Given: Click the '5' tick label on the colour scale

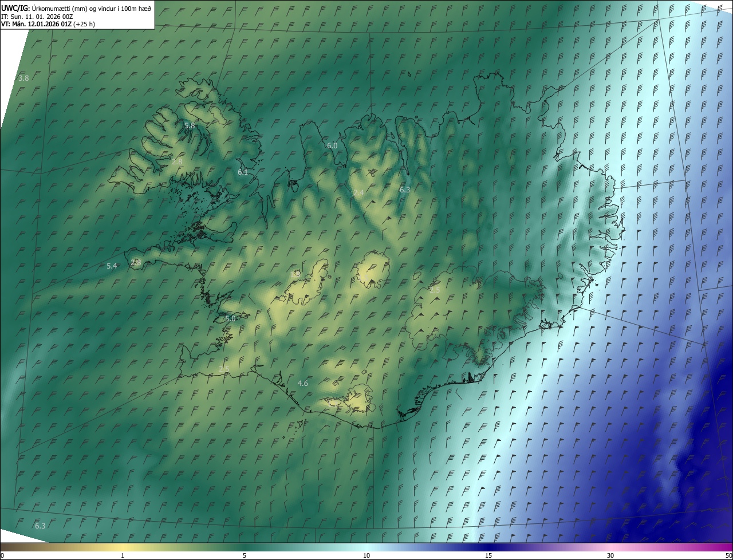Looking at the screenshot, I should tap(245, 556).
